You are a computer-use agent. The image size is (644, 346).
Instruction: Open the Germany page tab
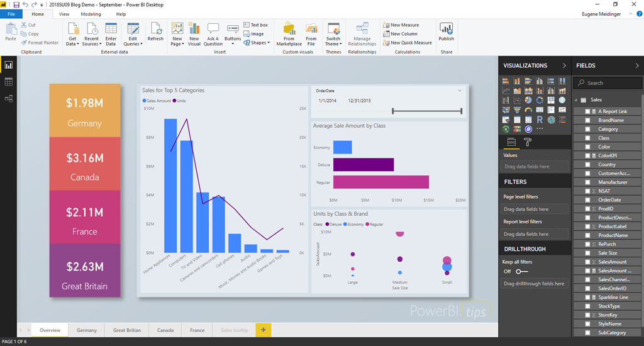pyautogui.click(x=87, y=330)
